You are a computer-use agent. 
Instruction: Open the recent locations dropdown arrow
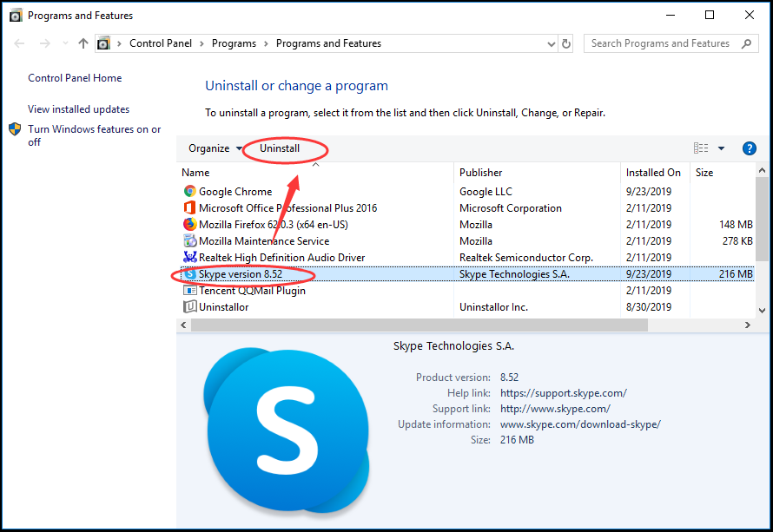click(65, 43)
